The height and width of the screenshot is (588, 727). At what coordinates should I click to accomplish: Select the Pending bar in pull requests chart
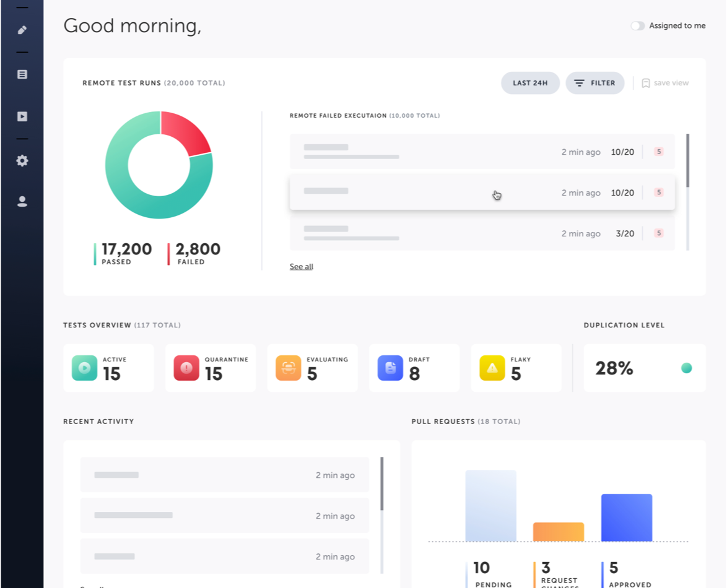tap(491, 506)
